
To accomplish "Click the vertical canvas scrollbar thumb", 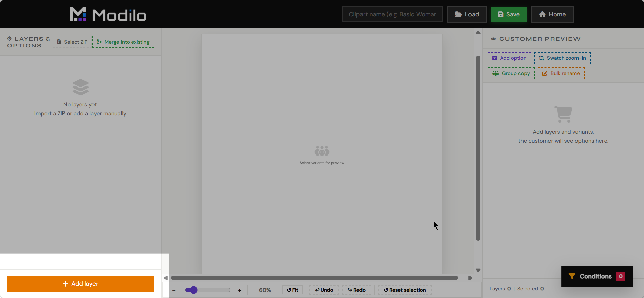I will [x=478, y=148].
